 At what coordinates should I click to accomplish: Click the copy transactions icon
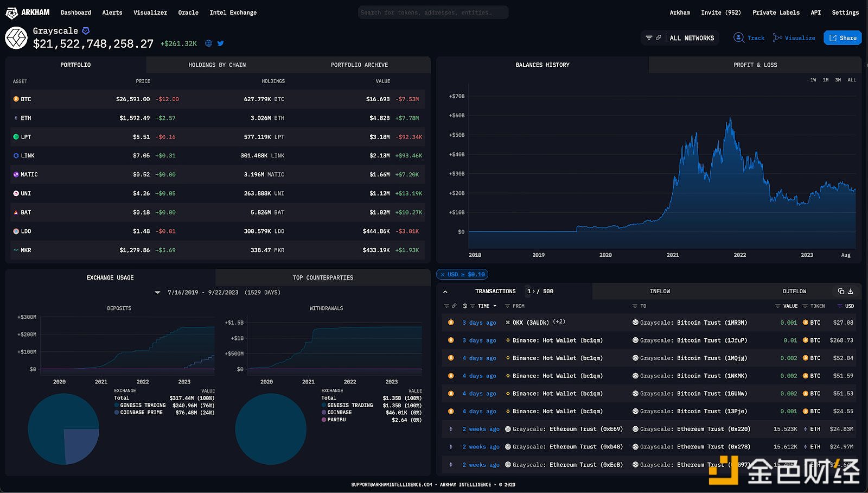point(841,291)
